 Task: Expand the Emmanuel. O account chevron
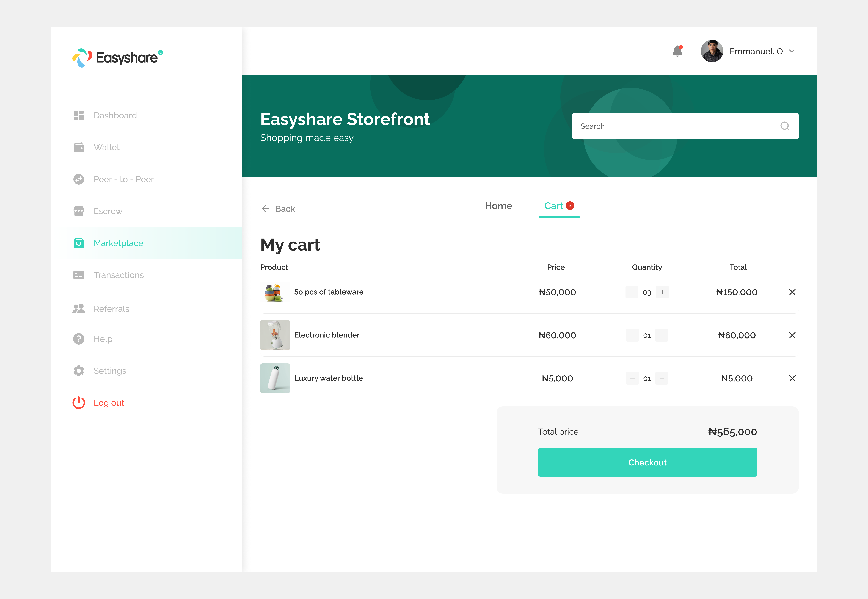792,51
